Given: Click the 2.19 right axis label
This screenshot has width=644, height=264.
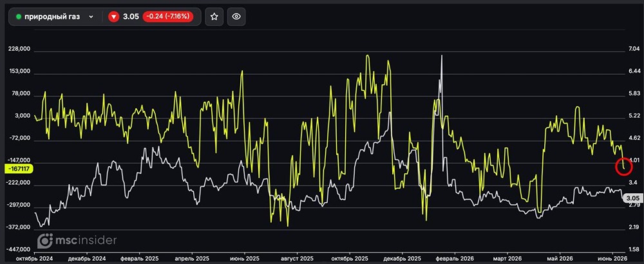Looking at the screenshot, I should coord(633,227).
